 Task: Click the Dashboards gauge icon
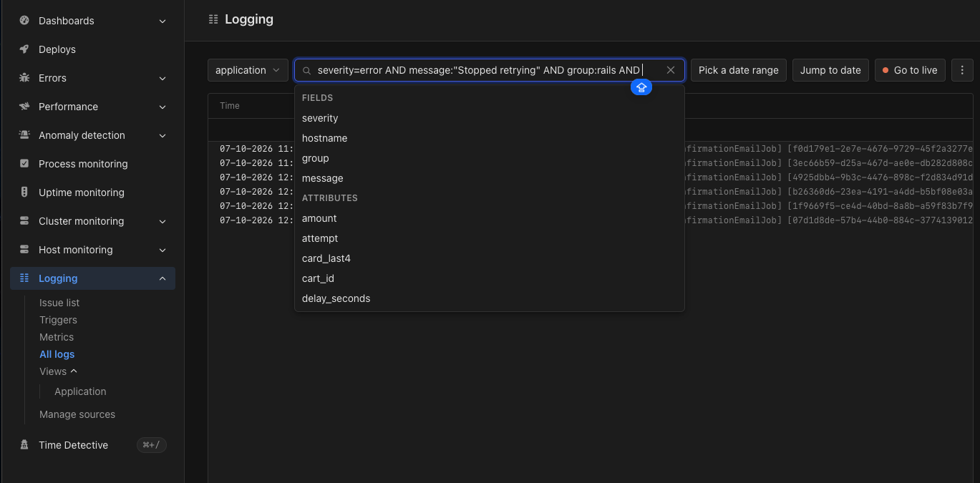tap(24, 21)
